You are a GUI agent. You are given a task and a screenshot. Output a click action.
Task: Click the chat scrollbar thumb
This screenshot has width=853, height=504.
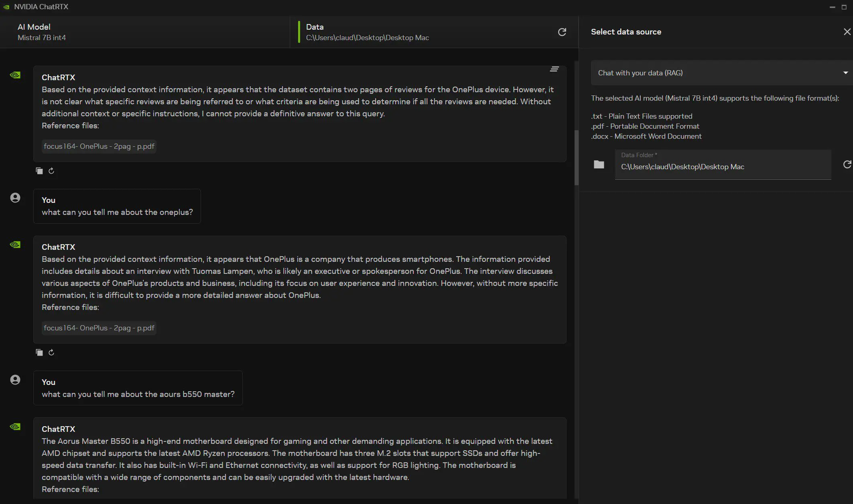(577, 158)
